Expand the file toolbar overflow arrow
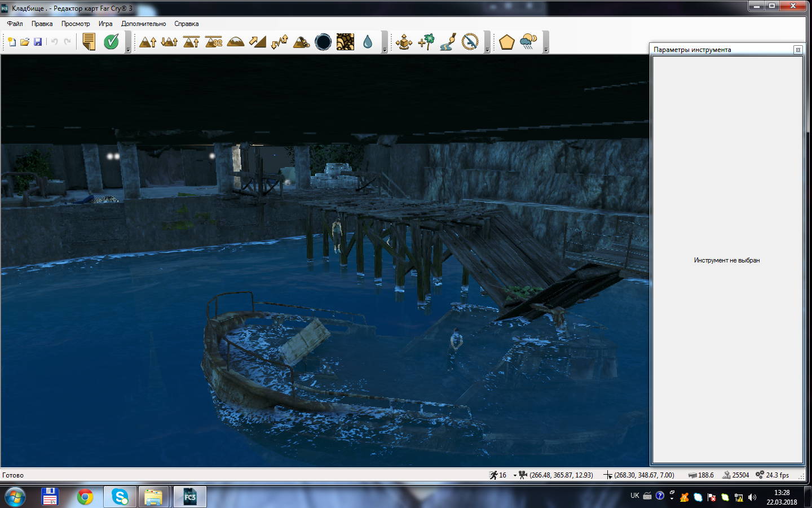 [128, 50]
